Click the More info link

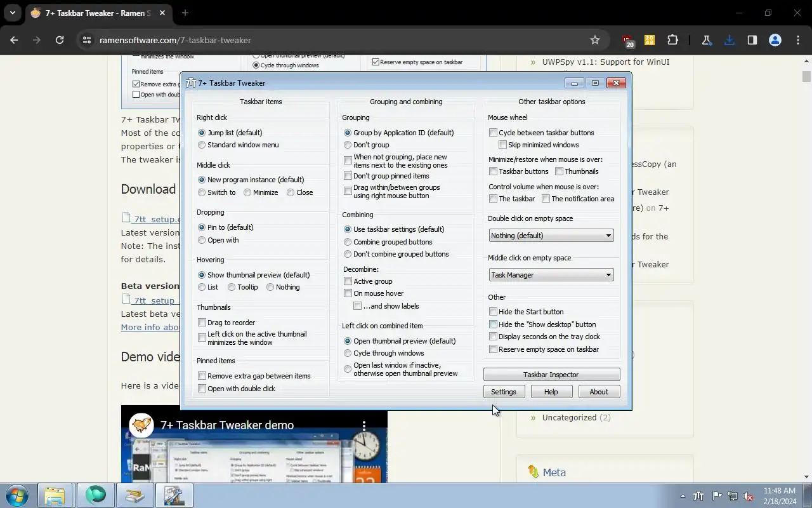pyautogui.click(x=150, y=327)
